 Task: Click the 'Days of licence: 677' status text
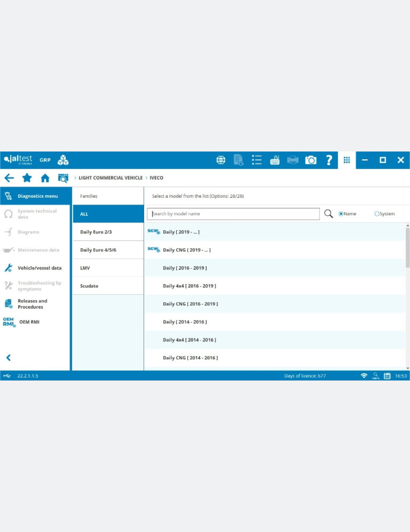point(305,376)
